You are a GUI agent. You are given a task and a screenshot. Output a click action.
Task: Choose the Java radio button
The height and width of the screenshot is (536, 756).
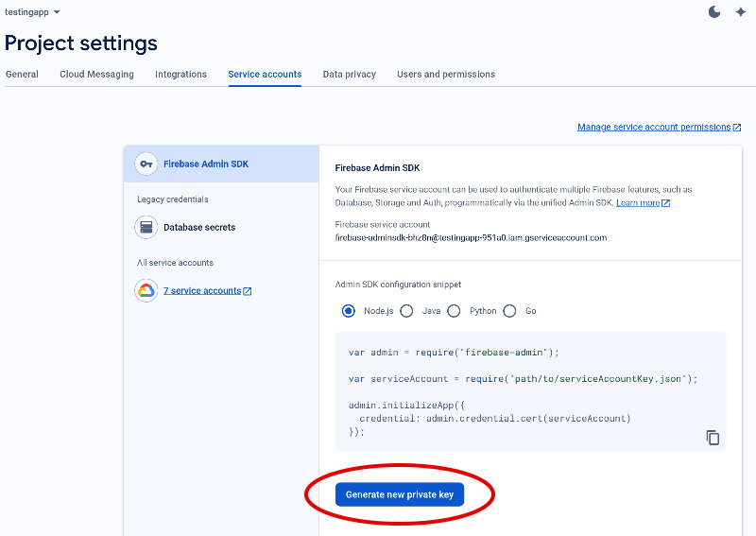[x=406, y=311]
